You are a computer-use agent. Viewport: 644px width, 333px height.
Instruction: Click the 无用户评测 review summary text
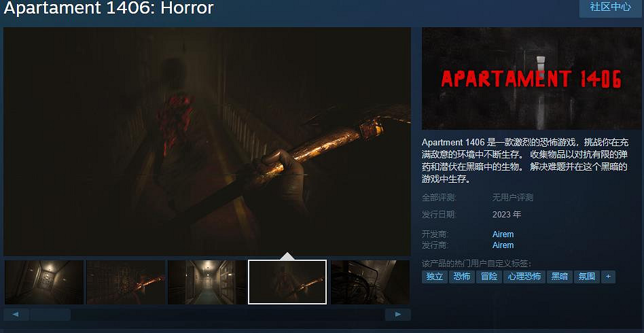513,198
